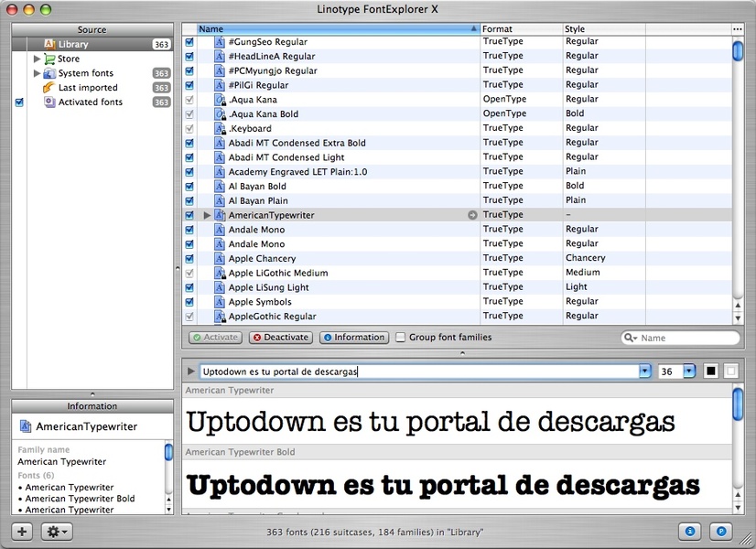756x549 pixels.
Task: Click the Deactivate button
Action: pos(280,338)
